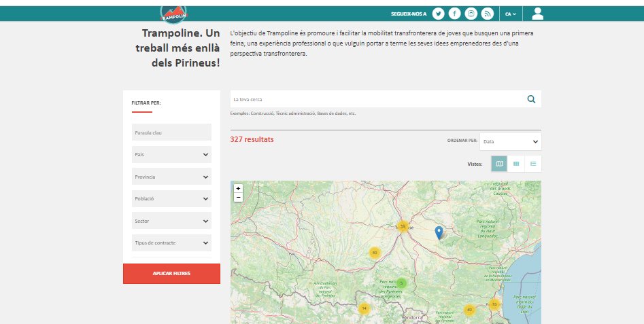Open the cluster marked 15 near coast
This screenshot has height=324, width=644.
[x=494, y=304]
